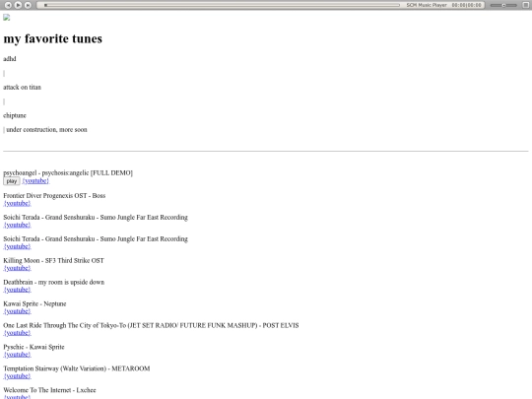Click 'Frontier Diver Progenexis OST - Boss' title
532x399 pixels.
pos(54,195)
